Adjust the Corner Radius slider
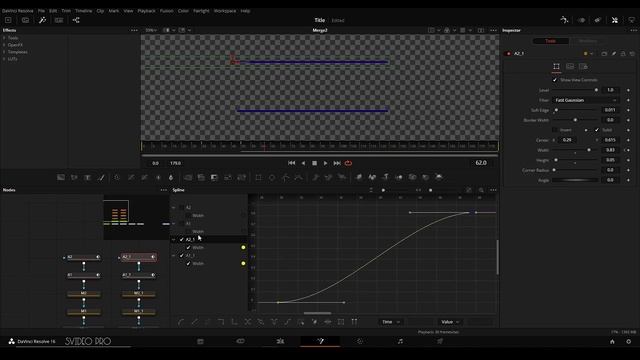Viewport: 640px width, 360px height. click(575, 170)
